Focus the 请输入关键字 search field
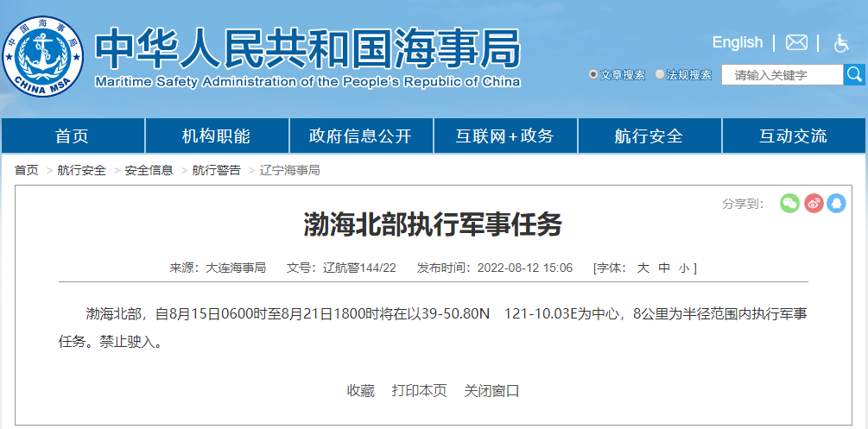Viewport: 868px width, 429px height. pyautogui.click(x=782, y=75)
